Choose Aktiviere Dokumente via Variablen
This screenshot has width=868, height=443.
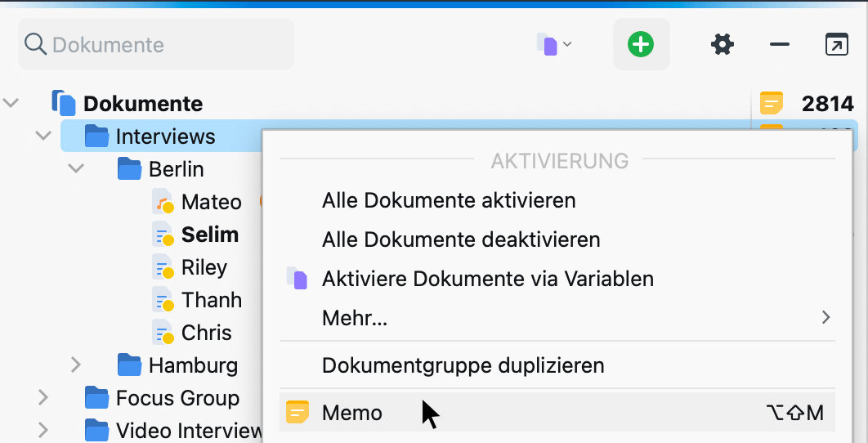(x=557, y=279)
